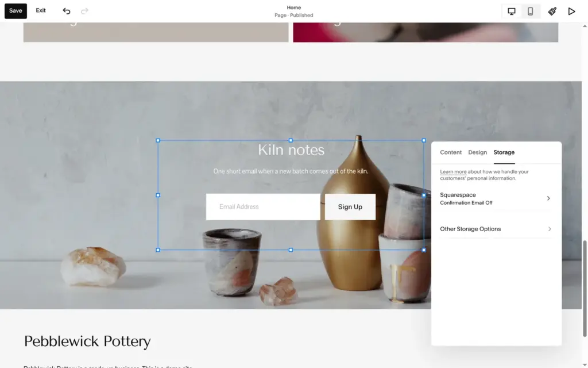This screenshot has width=588, height=368.
Task: Click top-center resize handle of block
Action: [x=291, y=140]
